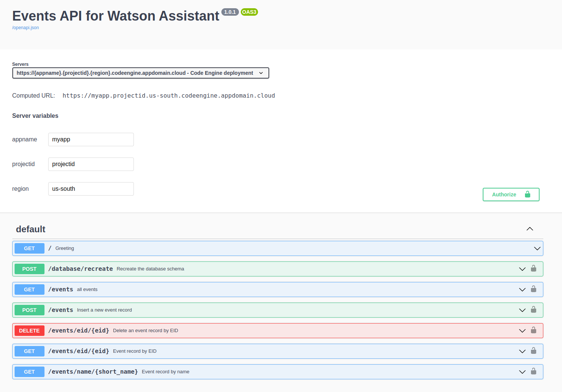
Task: Click the Events API for Watson Assistant title
Action: pos(116,16)
